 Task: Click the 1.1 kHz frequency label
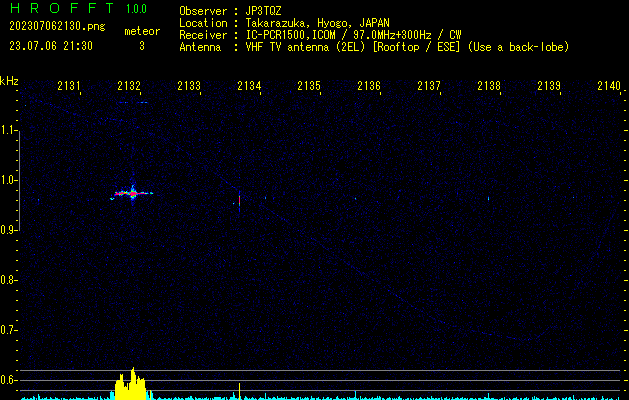coord(9,130)
